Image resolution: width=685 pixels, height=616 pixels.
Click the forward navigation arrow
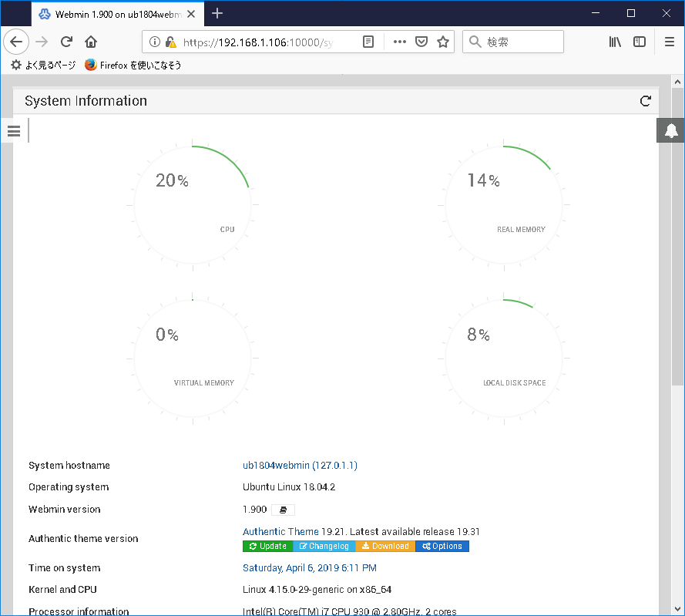(x=42, y=42)
